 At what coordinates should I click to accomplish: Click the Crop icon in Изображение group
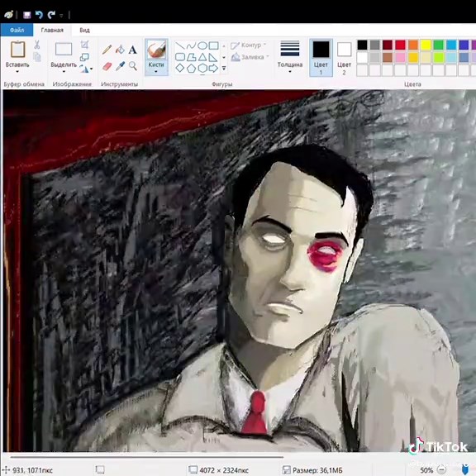84,45
